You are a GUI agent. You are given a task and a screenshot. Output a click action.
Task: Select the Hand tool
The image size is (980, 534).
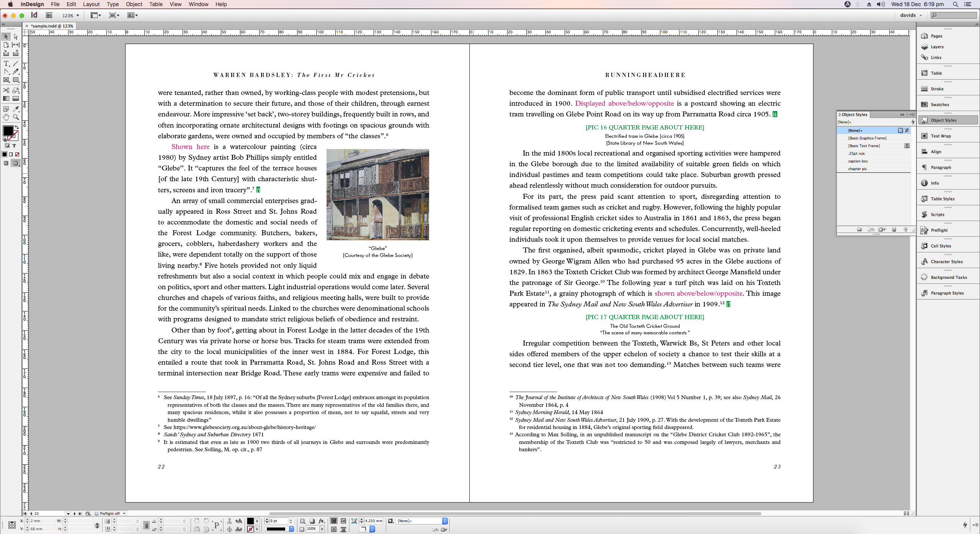(6, 117)
